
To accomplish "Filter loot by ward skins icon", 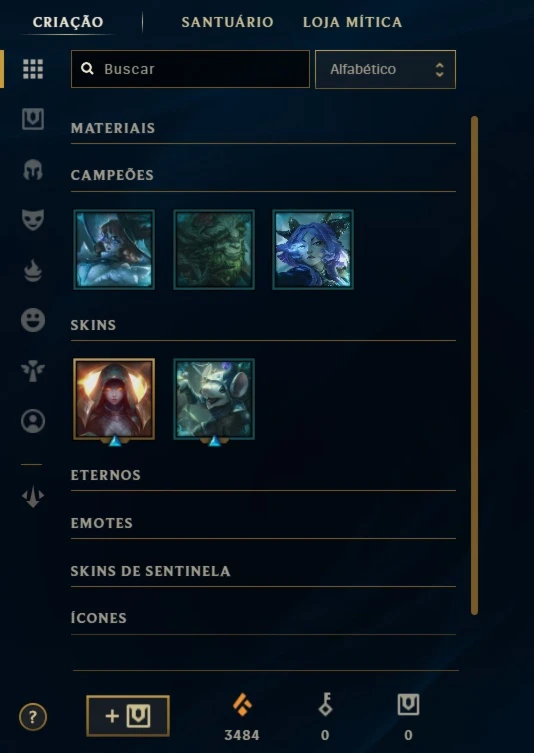I will 33,371.
